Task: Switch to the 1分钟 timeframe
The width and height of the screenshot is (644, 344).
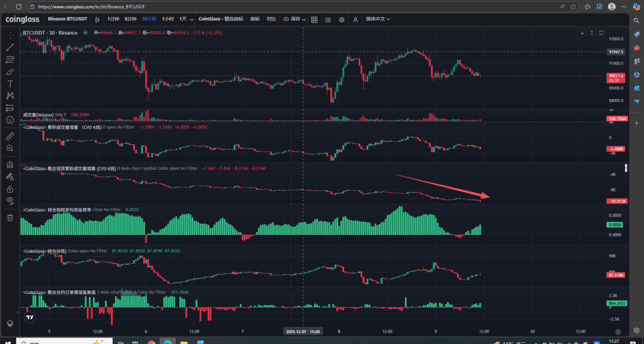Action: pos(113,19)
